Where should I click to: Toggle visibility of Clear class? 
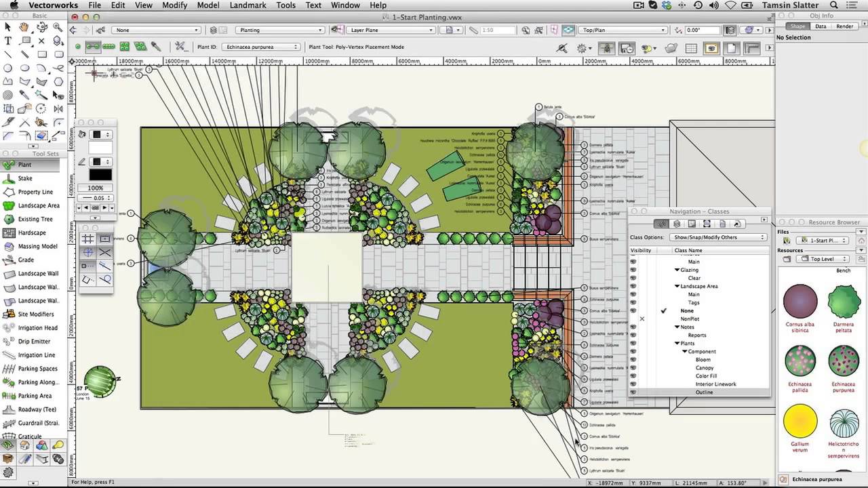tap(633, 278)
